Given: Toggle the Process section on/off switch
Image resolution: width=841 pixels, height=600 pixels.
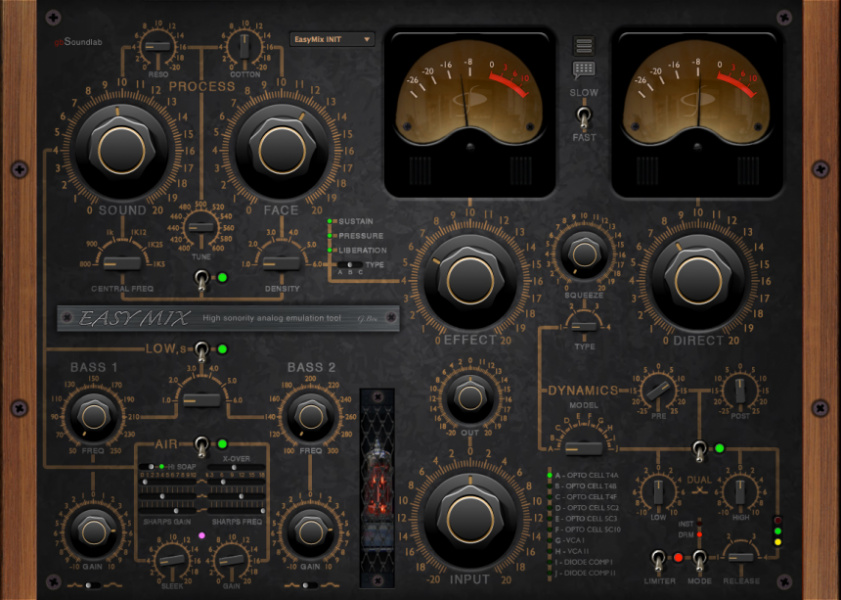Looking at the screenshot, I should (202, 280).
